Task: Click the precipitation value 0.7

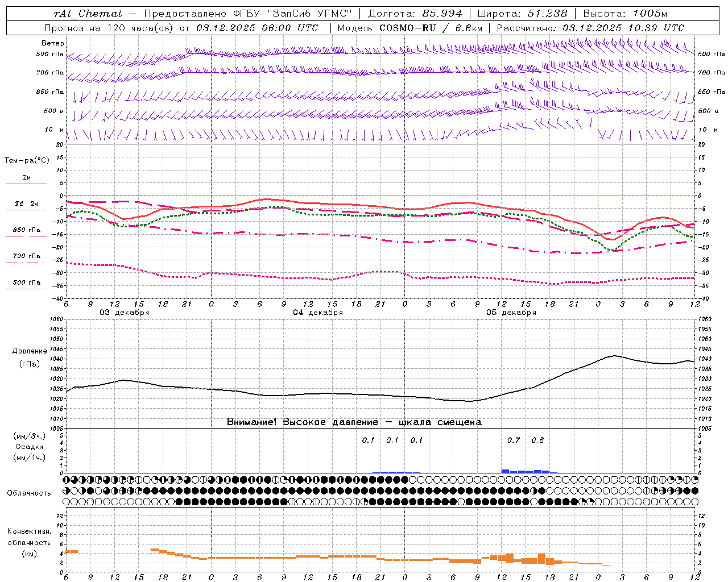Action: click(514, 440)
